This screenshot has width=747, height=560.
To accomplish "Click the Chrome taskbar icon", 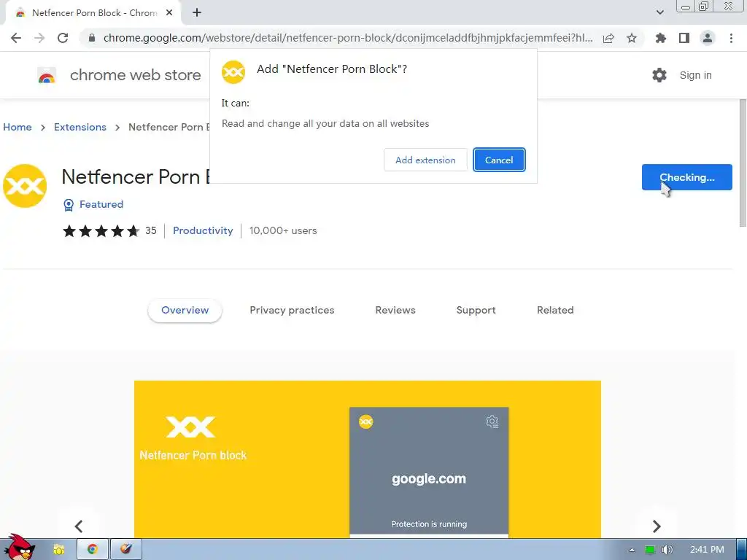I will tap(93, 550).
